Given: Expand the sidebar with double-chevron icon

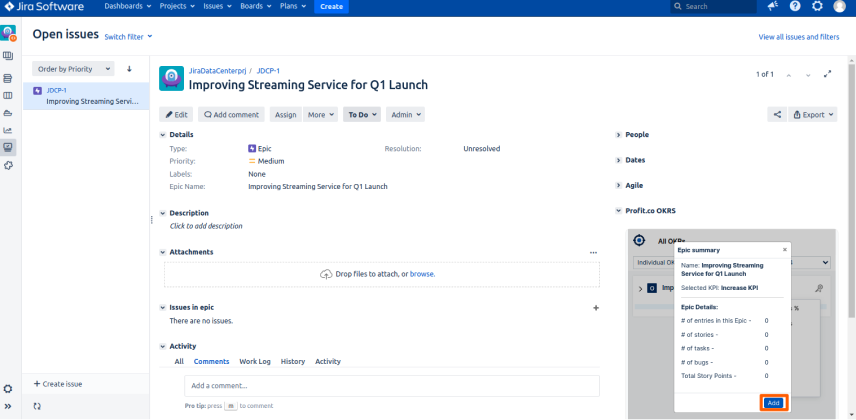Looking at the screenshot, I should coord(8,406).
